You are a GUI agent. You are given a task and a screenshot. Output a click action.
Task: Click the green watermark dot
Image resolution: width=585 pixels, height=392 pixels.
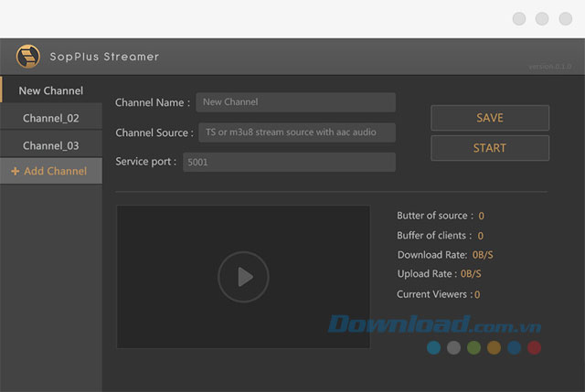click(473, 348)
